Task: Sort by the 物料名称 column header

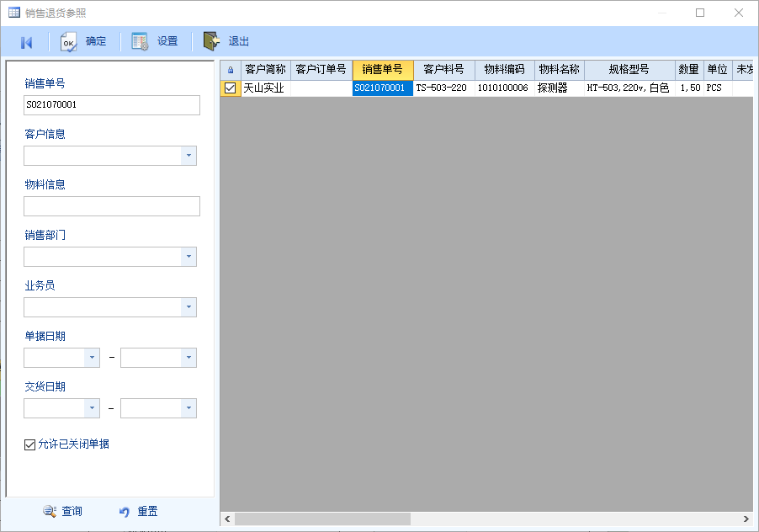Action: click(x=559, y=70)
